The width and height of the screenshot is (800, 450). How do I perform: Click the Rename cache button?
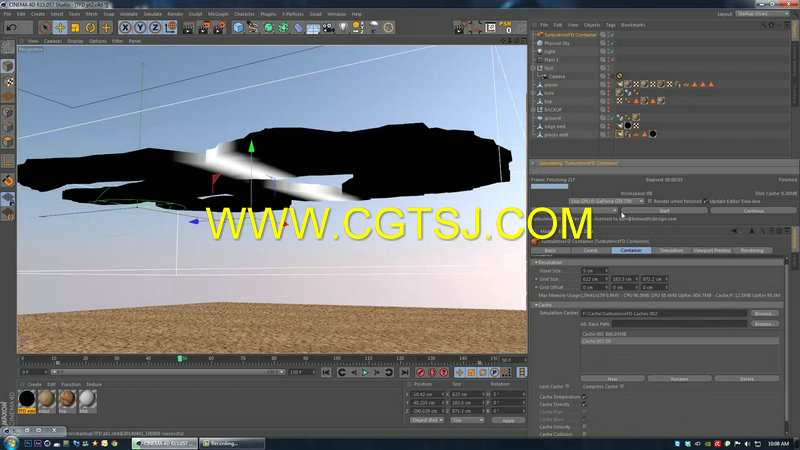coord(679,379)
